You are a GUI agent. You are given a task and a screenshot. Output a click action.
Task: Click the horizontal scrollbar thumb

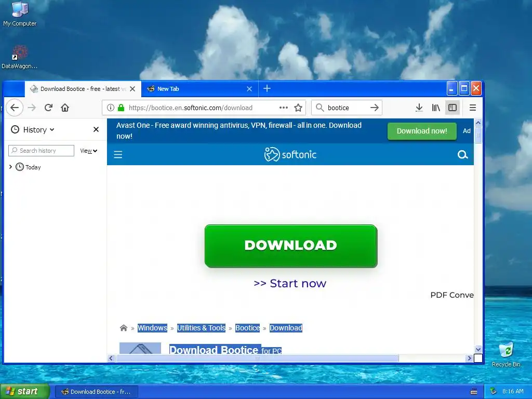(x=257, y=358)
